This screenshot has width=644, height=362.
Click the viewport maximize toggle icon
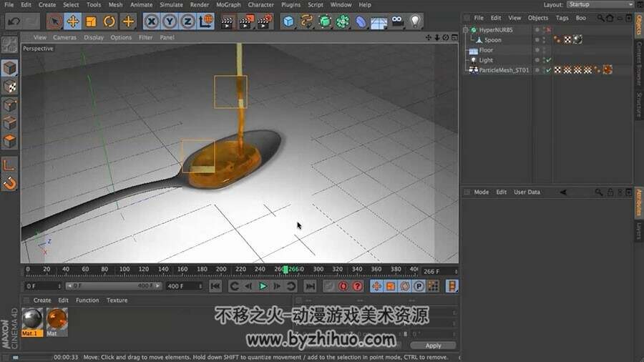point(454,37)
